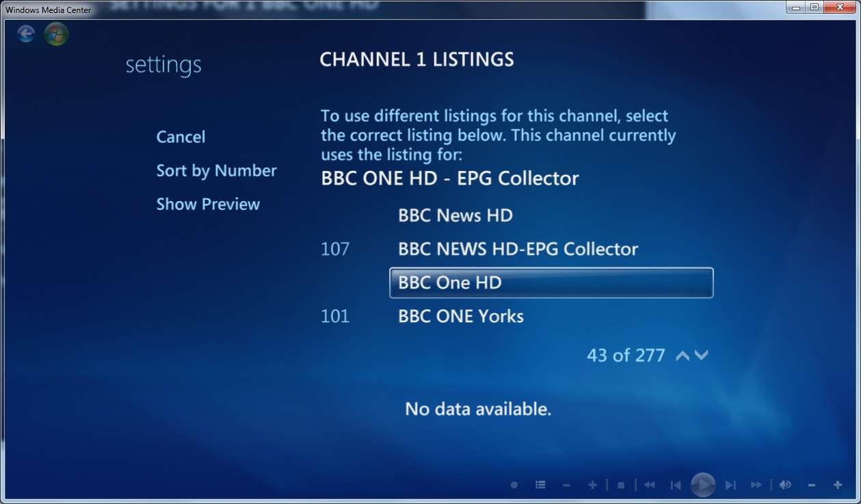Image resolution: width=861 pixels, height=504 pixels.
Task: Click channel number 101
Action: [335, 317]
